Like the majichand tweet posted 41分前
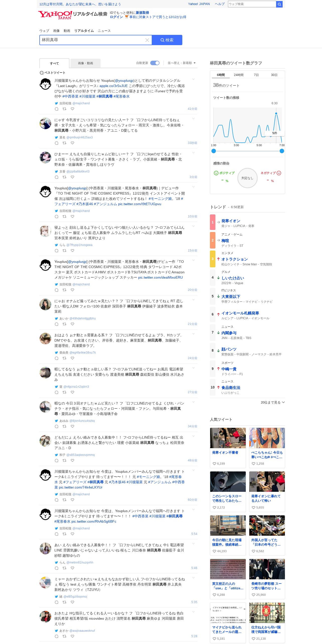 point(72,109)
